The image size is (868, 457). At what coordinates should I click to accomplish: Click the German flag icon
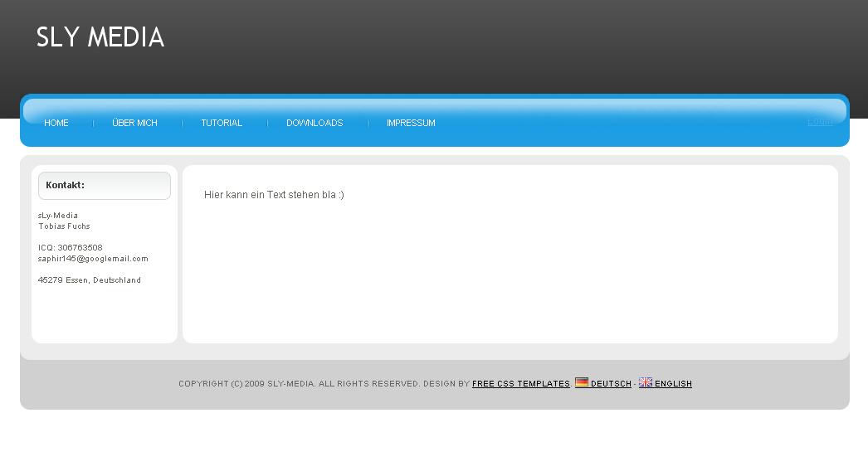tap(581, 382)
